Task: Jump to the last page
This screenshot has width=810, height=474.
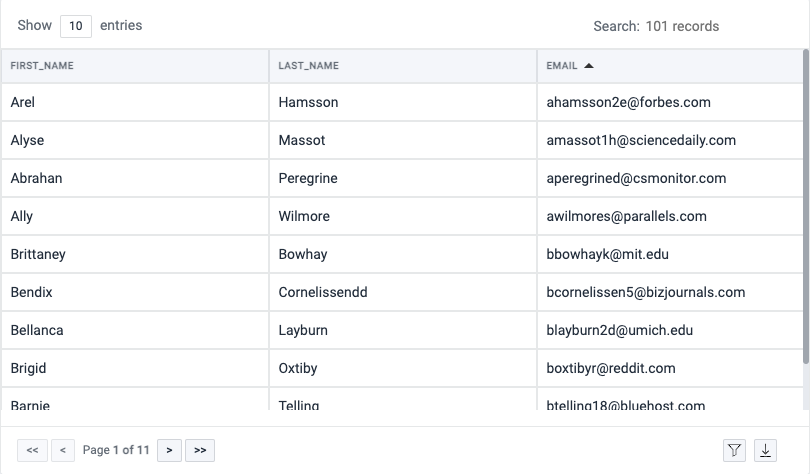Action: click(200, 450)
